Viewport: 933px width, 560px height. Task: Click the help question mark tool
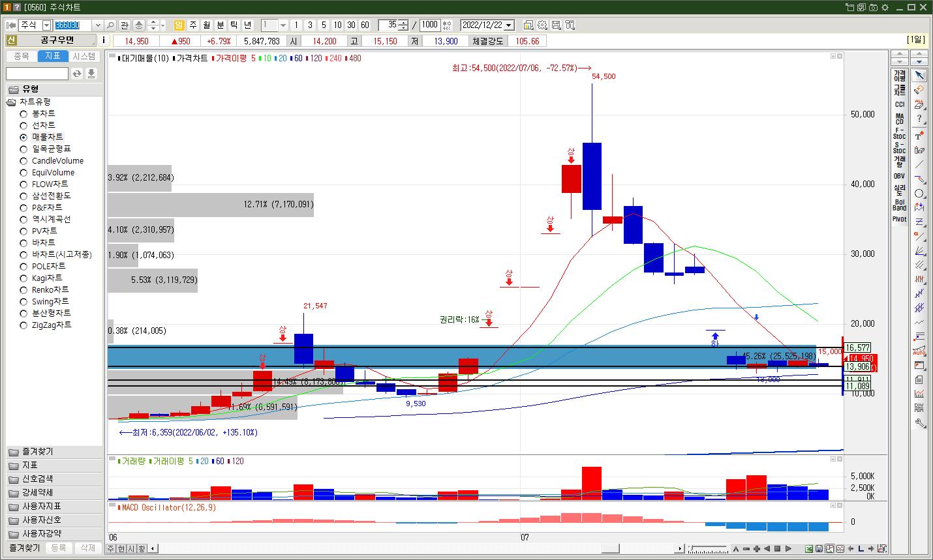click(919, 119)
